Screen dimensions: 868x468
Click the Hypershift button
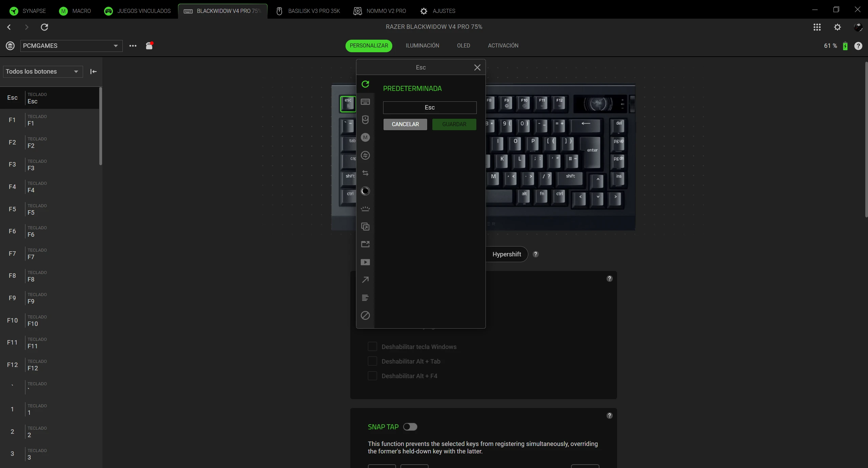point(507,254)
